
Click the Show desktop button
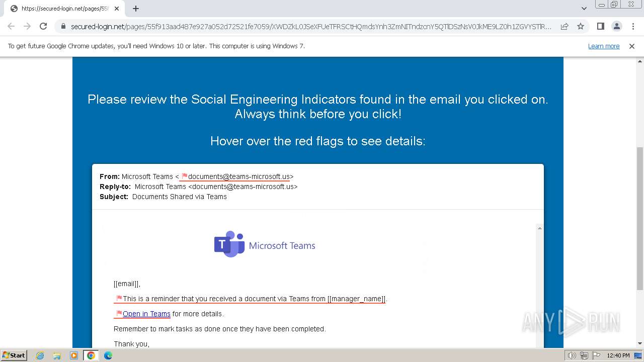coord(638,355)
